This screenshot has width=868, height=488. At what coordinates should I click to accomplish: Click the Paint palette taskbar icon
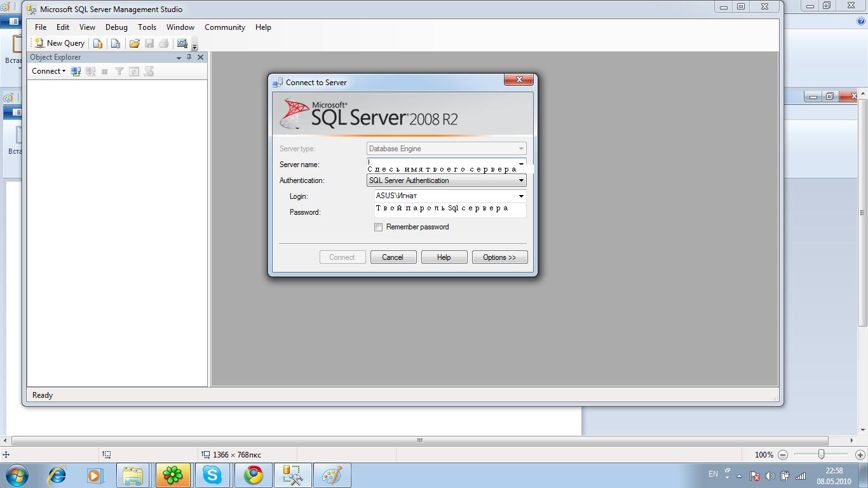click(332, 475)
